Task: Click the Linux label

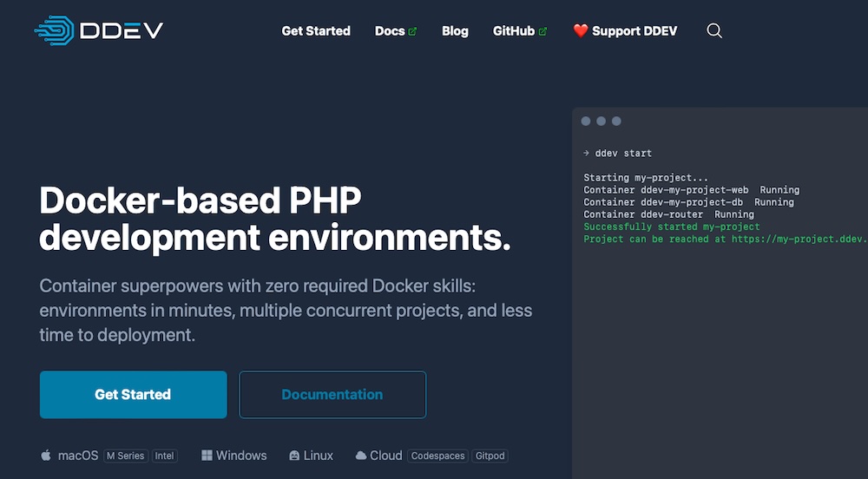Action: (319, 456)
